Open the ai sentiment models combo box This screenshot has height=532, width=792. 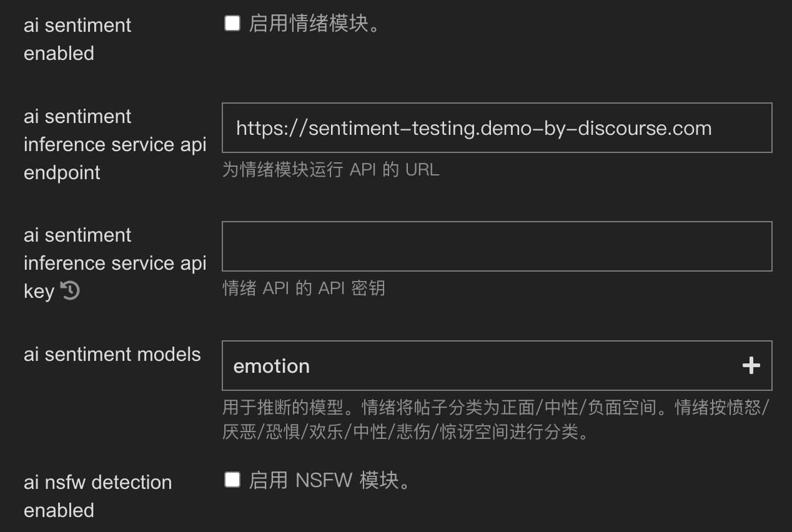click(x=497, y=365)
